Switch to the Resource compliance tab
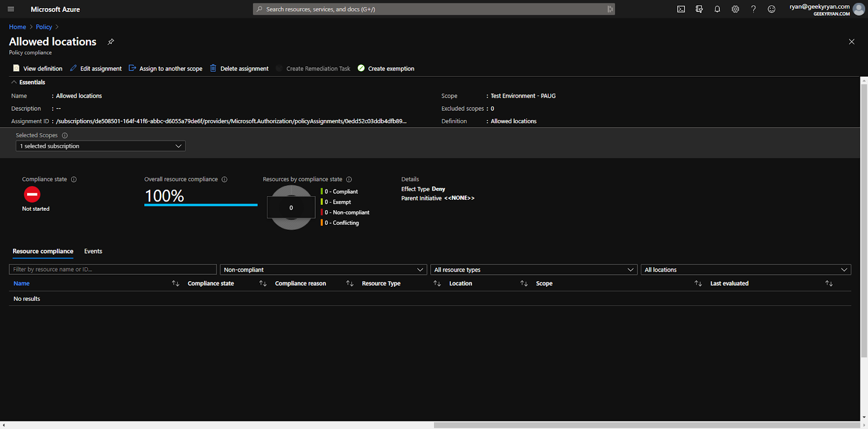 coord(43,251)
